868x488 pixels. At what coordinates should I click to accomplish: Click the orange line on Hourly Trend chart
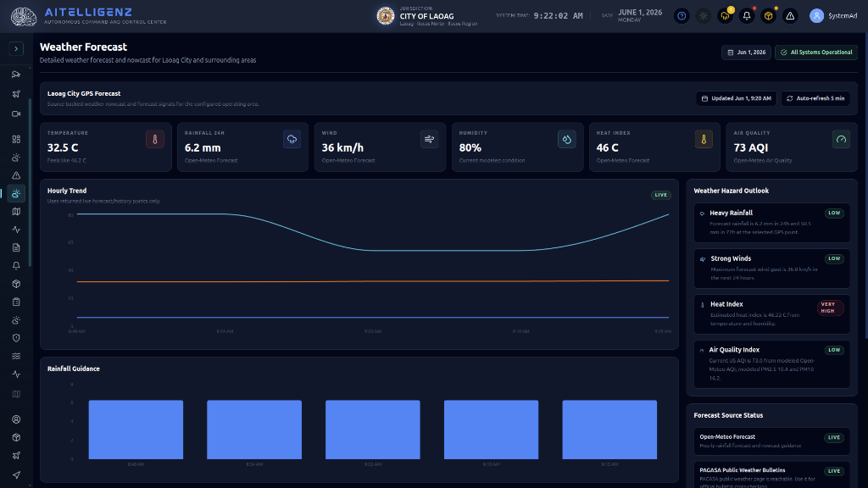pyautogui.click(x=373, y=281)
